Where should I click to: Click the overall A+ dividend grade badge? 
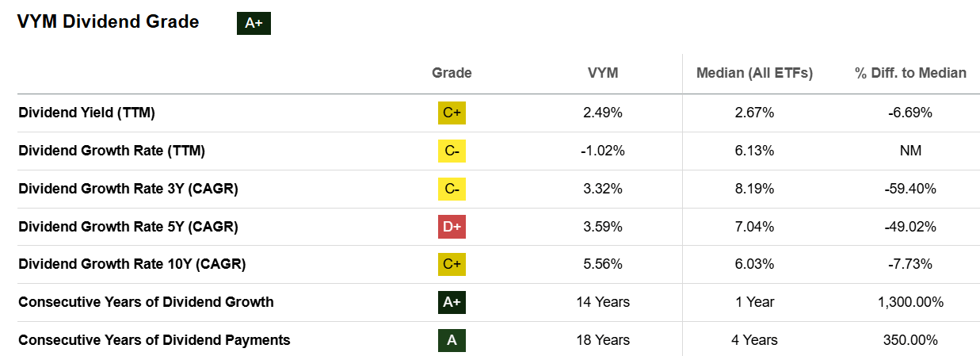[x=254, y=23]
